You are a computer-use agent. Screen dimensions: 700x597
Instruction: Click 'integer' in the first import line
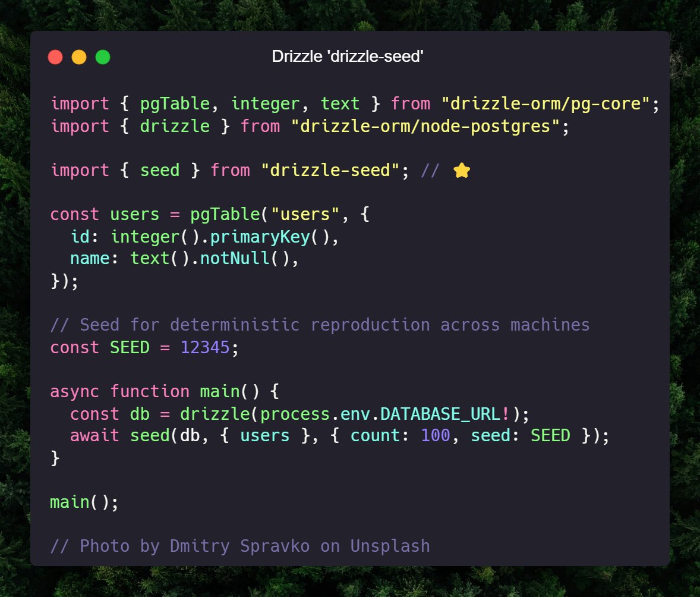pos(265,103)
